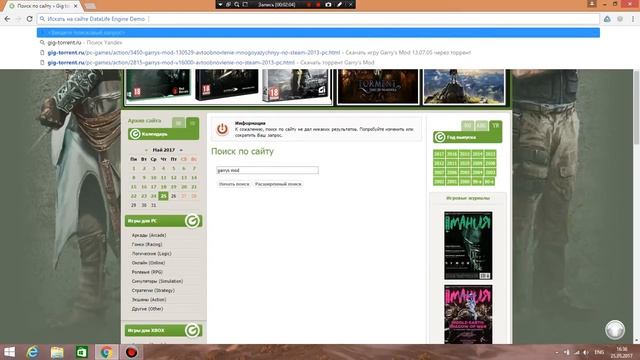This screenshot has height=360, width=640.
Task: Click the pencil icon in the recording toolbar
Action: coord(339,4)
